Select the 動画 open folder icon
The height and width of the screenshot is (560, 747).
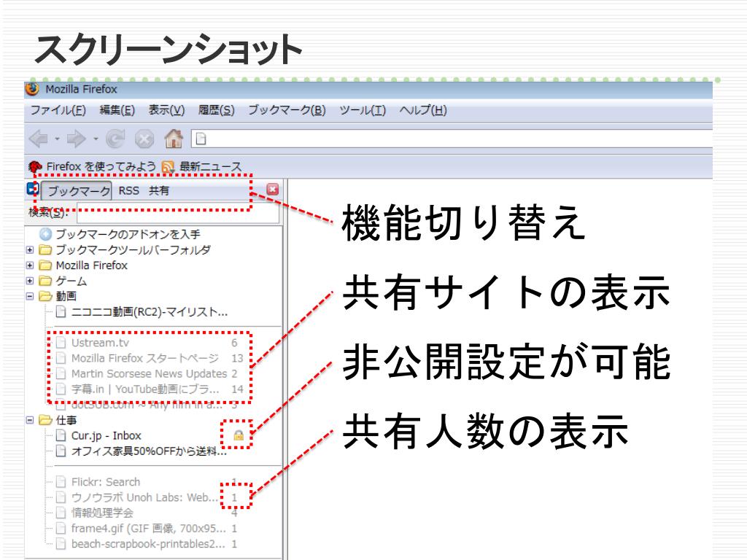pos(45,296)
